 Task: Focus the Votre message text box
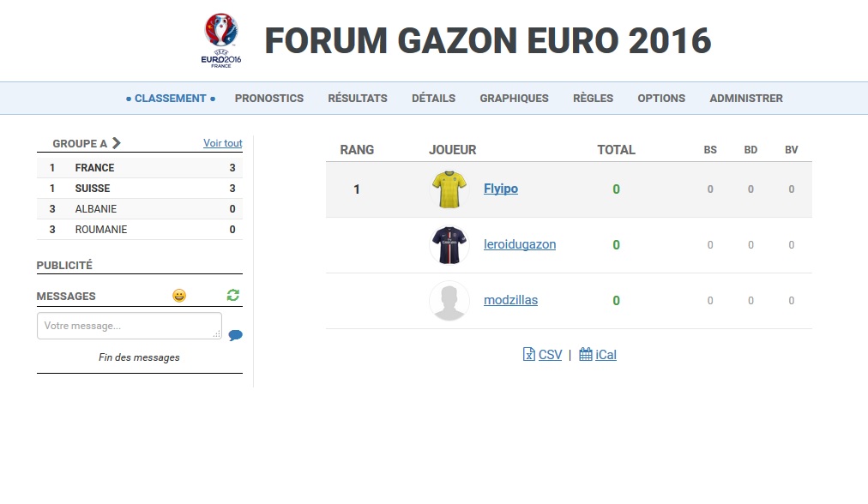coord(130,326)
